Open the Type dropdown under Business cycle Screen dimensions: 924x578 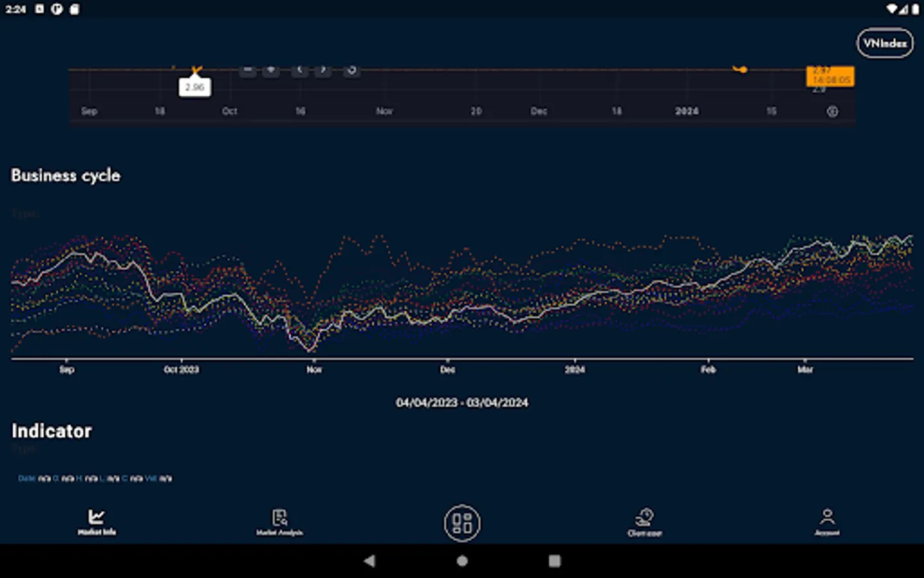pos(27,213)
